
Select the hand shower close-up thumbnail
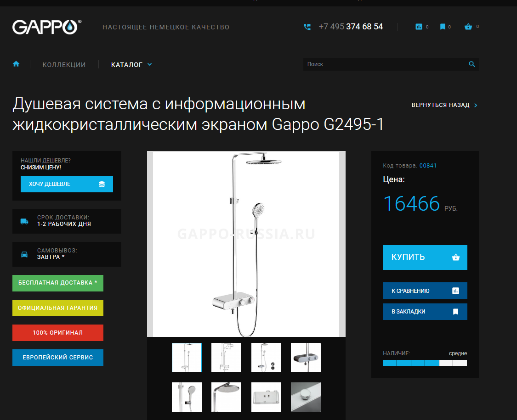click(187, 397)
